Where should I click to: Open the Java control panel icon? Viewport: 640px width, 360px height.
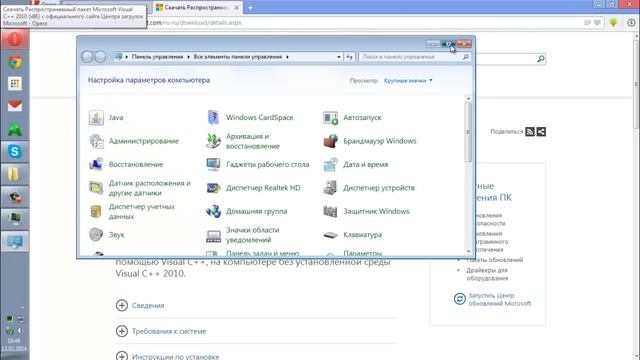pyautogui.click(x=96, y=118)
